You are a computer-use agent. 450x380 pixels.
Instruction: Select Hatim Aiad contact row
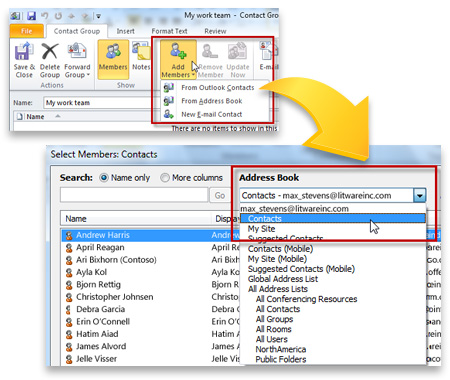151,334
